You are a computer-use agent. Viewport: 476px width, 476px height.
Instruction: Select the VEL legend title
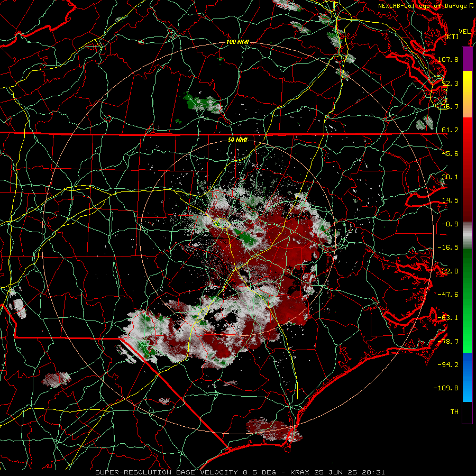coord(464,32)
